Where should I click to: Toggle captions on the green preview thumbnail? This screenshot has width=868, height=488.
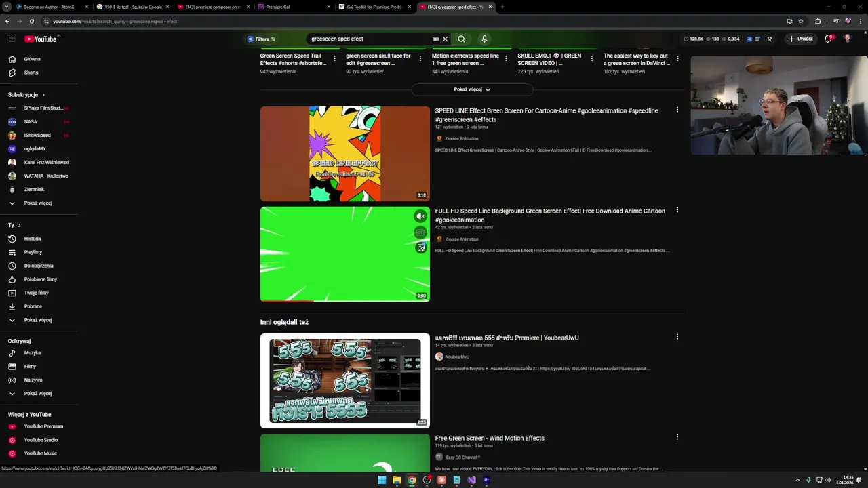click(420, 232)
